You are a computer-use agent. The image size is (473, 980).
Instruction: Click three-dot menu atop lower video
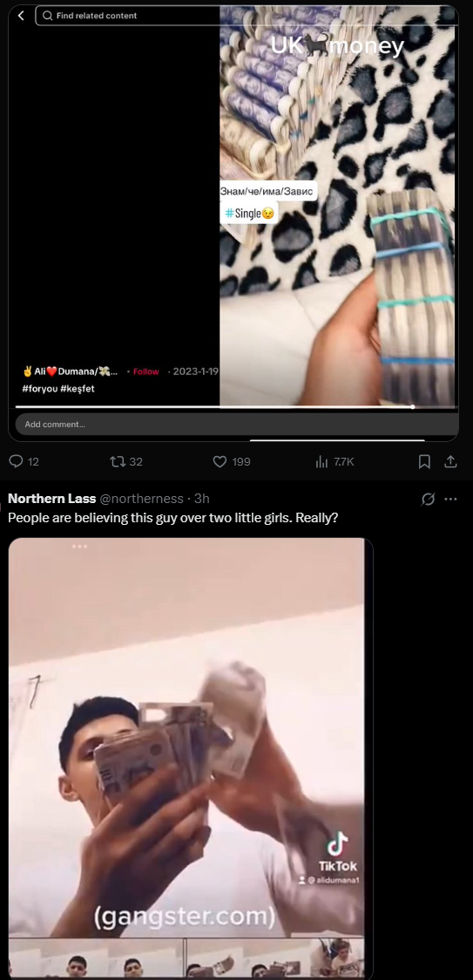pyautogui.click(x=79, y=547)
